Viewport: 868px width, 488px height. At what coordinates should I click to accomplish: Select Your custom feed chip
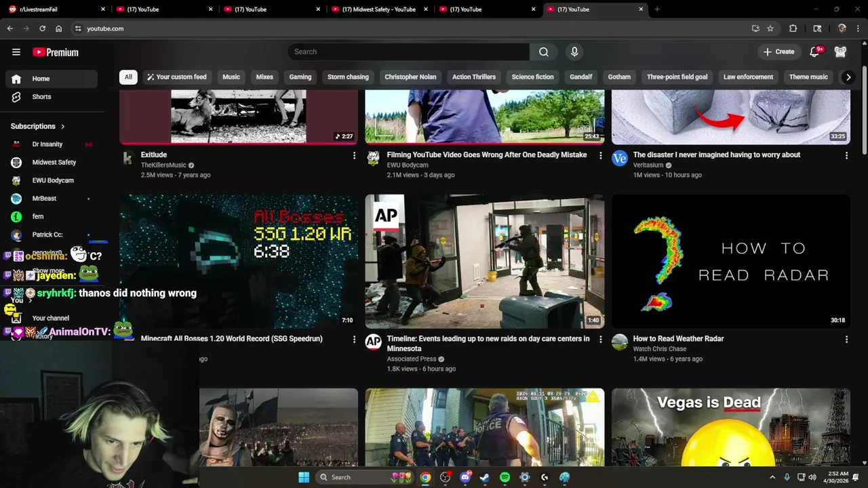tap(176, 77)
